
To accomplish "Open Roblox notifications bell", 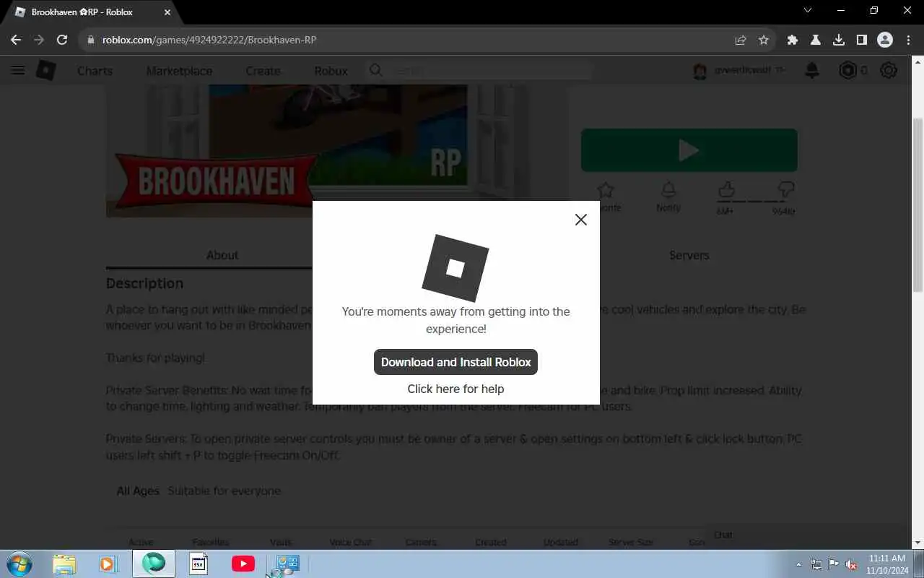I will (812, 70).
